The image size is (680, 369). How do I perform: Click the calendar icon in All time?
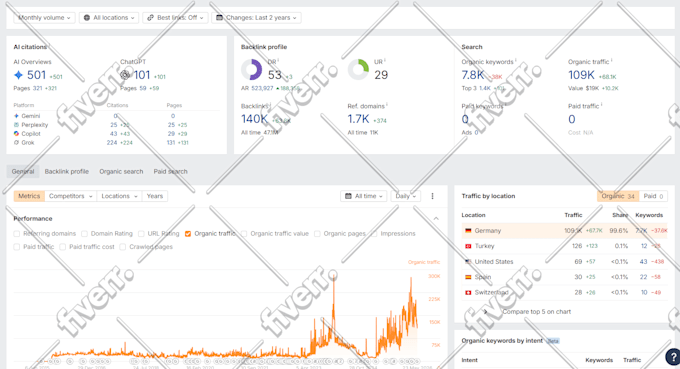pos(348,196)
